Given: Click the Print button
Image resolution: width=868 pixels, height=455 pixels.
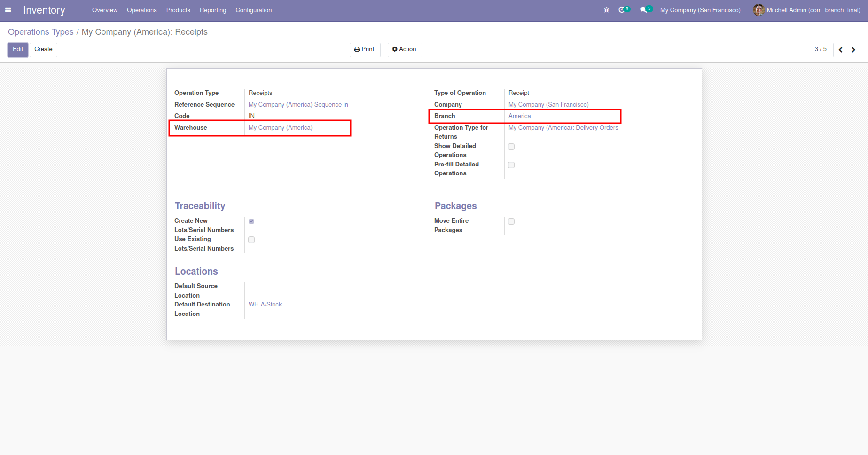Looking at the screenshot, I should point(365,49).
